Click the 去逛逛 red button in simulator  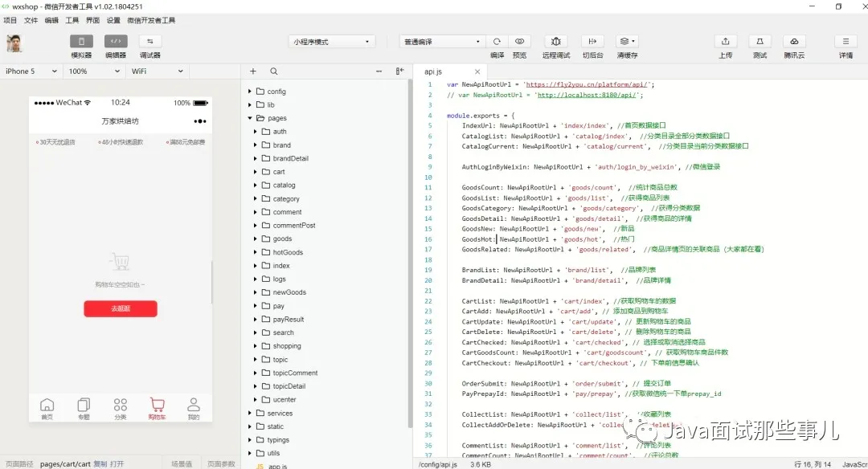(120, 308)
